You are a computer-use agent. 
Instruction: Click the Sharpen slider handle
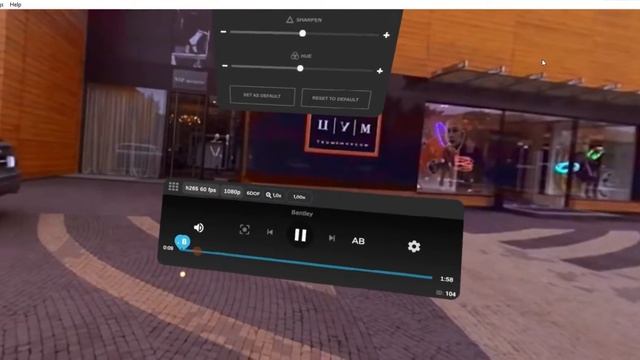(x=302, y=33)
